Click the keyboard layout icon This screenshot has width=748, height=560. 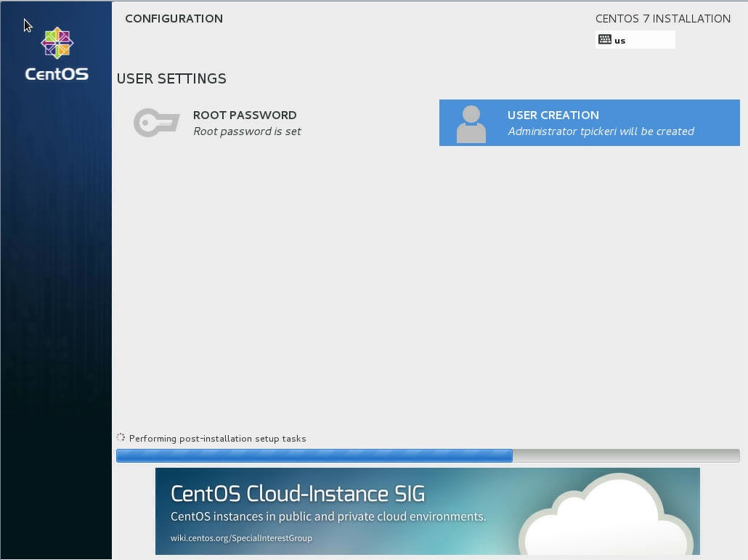tap(605, 40)
